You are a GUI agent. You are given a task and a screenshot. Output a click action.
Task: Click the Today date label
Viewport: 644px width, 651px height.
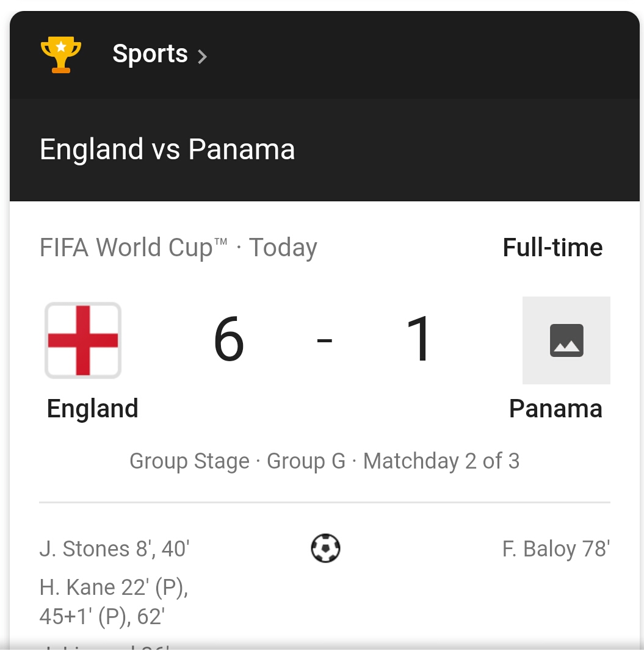click(283, 248)
